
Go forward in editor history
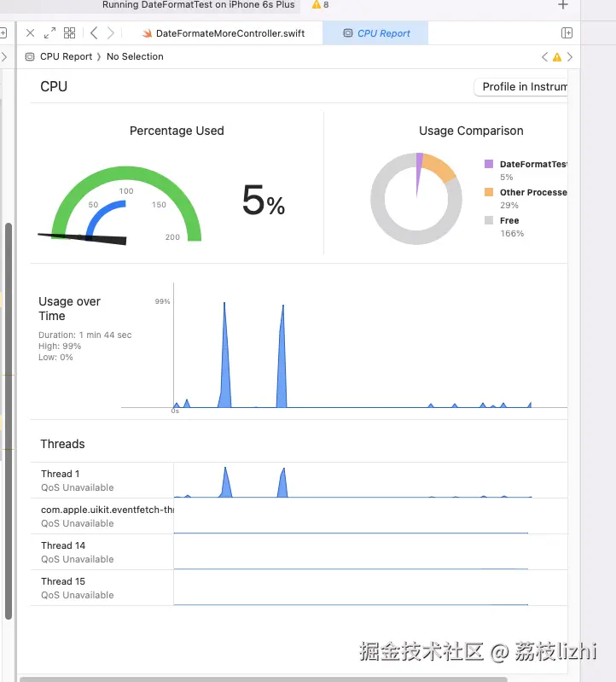[111, 33]
